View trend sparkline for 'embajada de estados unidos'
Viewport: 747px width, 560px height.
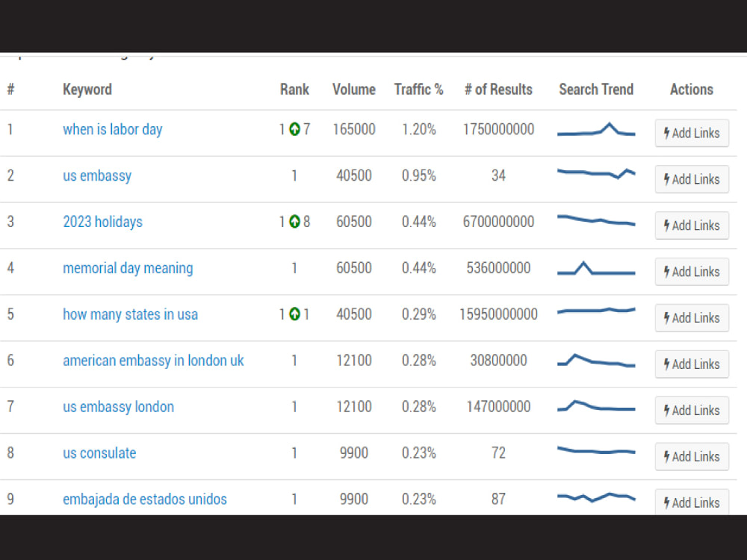[x=596, y=497]
